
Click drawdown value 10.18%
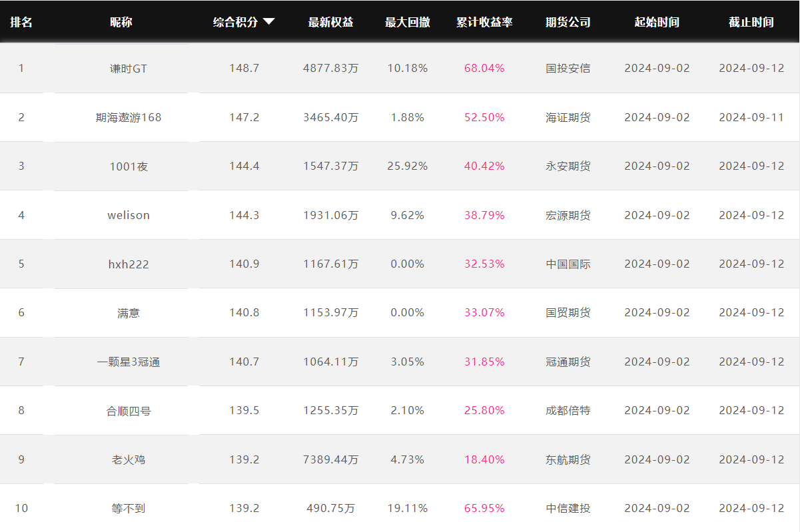click(x=408, y=68)
